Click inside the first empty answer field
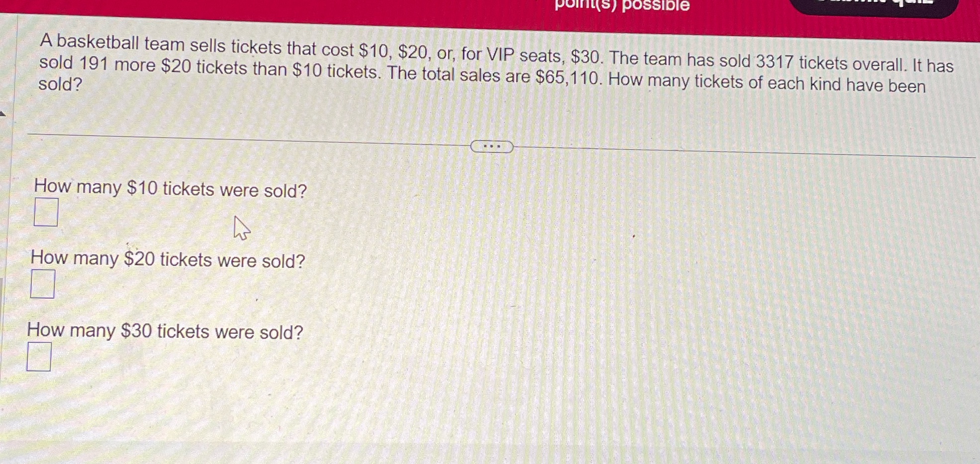 [x=46, y=211]
